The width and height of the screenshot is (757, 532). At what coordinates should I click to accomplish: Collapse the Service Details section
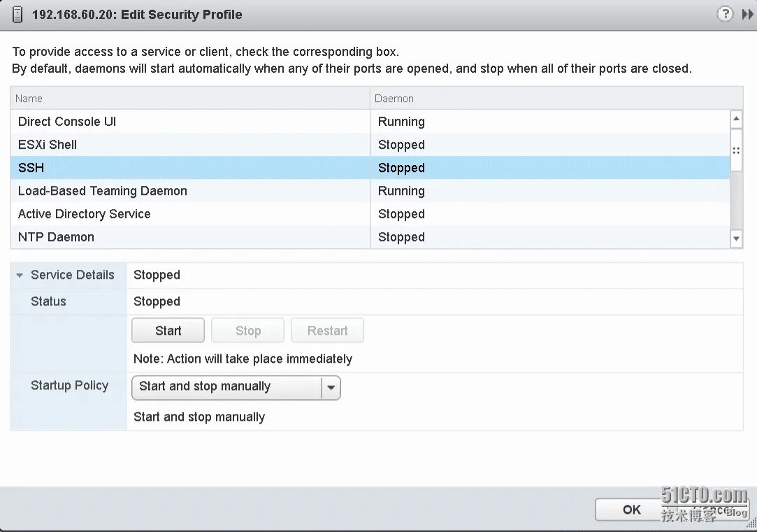(x=19, y=275)
